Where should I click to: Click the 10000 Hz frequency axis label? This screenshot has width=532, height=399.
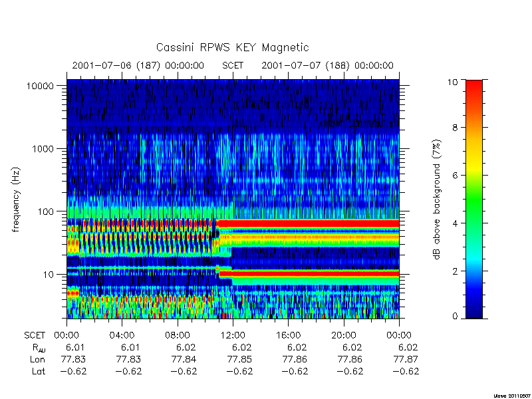click(40, 86)
